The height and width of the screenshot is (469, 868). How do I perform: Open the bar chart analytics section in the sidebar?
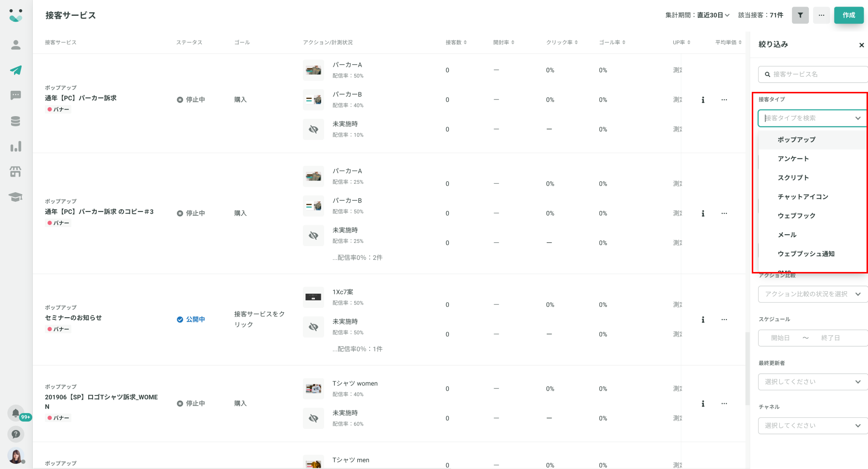(15, 146)
